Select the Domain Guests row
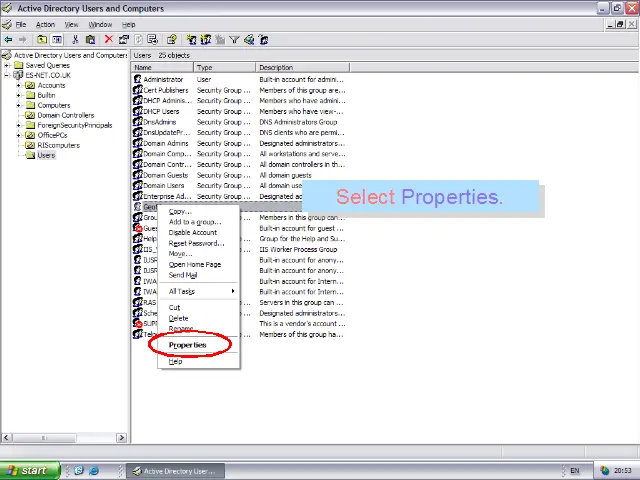This screenshot has height=480, width=640. pyautogui.click(x=239, y=175)
